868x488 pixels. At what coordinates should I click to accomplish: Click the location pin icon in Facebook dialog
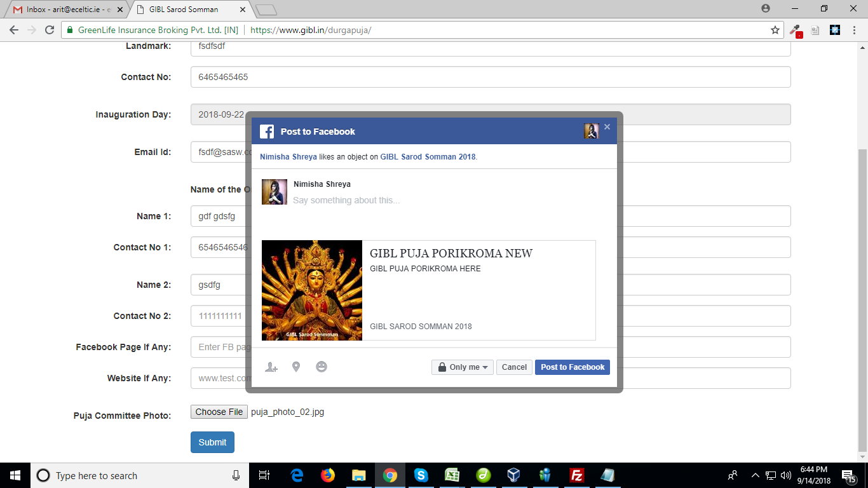click(x=296, y=367)
